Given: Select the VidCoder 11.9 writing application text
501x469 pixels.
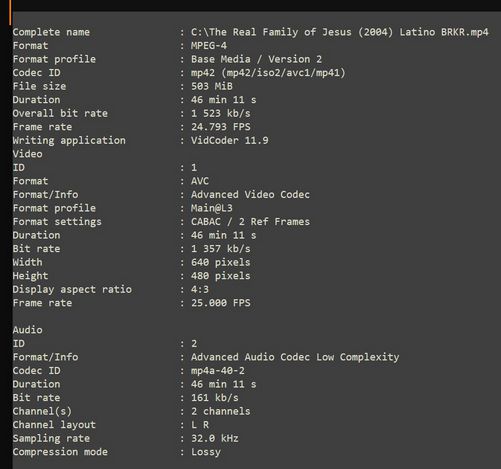Looking at the screenshot, I should click(x=230, y=140).
